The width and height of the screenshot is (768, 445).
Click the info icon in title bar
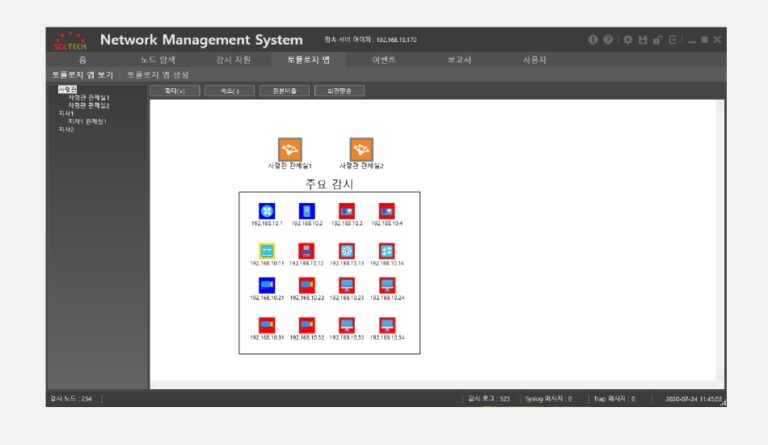pos(593,40)
